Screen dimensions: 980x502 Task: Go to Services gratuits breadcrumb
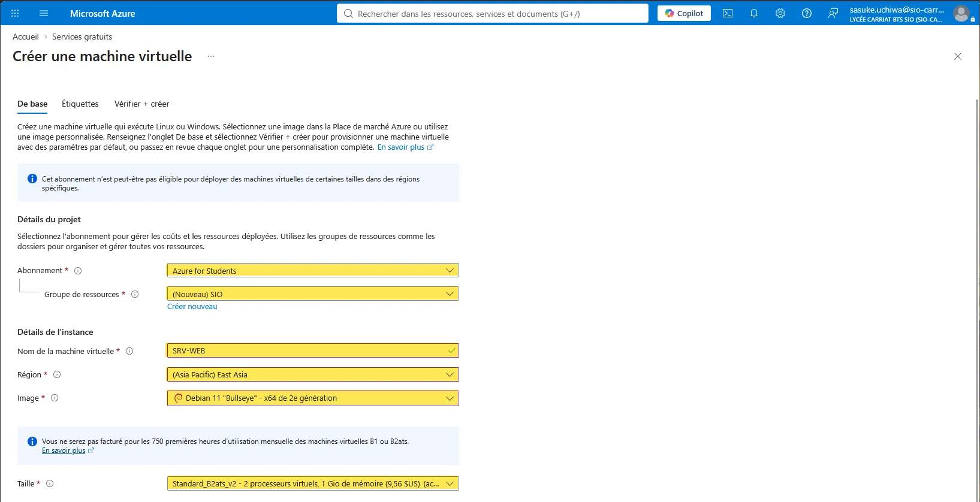82,37
